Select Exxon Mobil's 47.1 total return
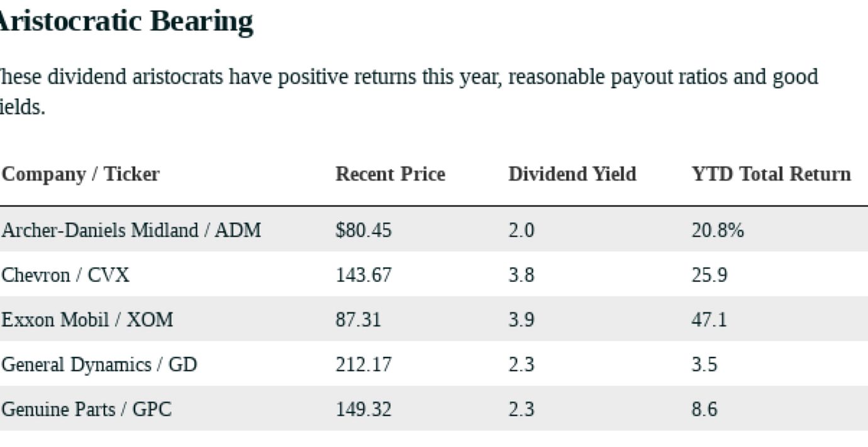 (709, 320)
